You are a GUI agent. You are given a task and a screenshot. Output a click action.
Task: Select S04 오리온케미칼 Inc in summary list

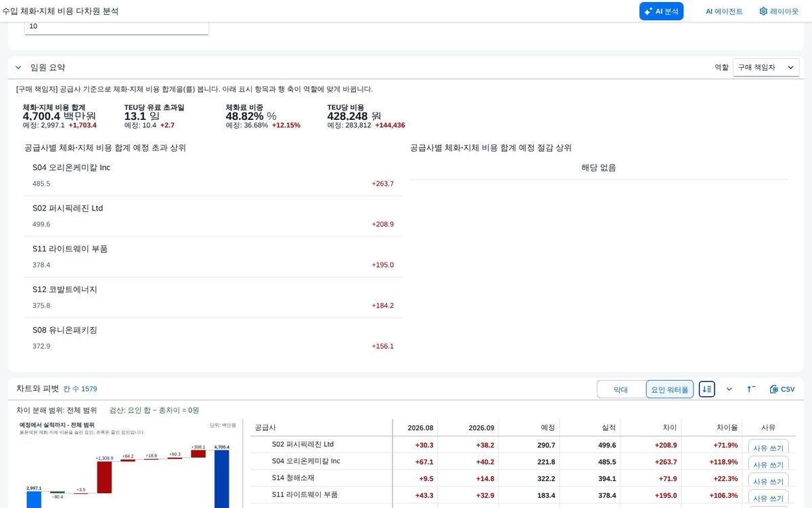click(x=213, y=175)
